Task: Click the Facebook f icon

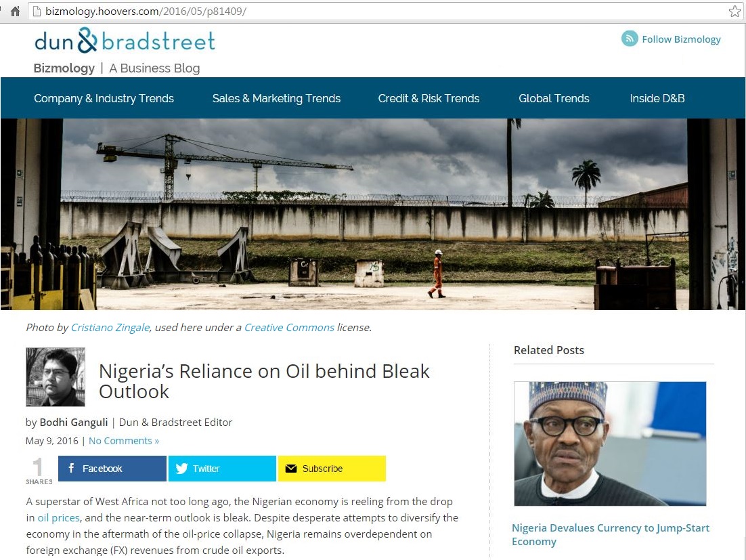Action: click(x=71, y=468)
